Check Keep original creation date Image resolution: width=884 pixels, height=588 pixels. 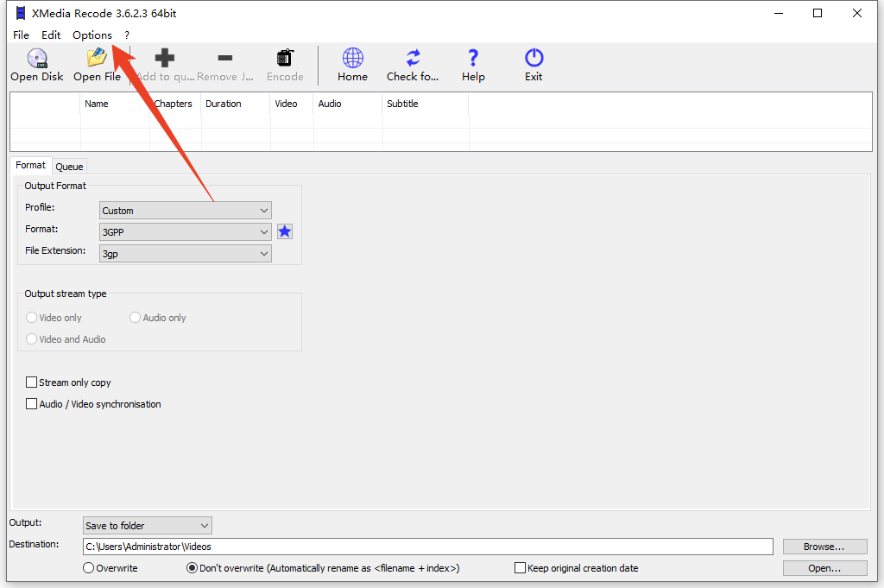coord(520,568)
